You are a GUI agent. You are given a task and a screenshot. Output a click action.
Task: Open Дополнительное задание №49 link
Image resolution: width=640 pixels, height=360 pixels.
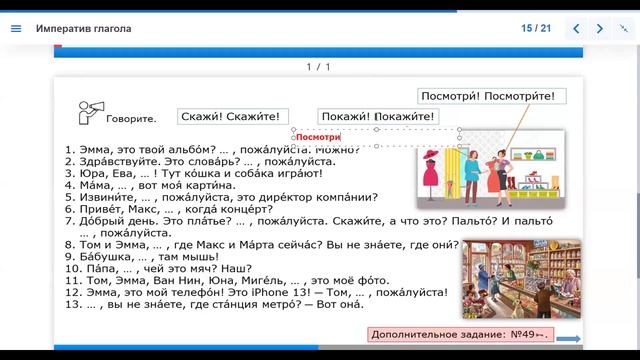(x=461, y=334)
